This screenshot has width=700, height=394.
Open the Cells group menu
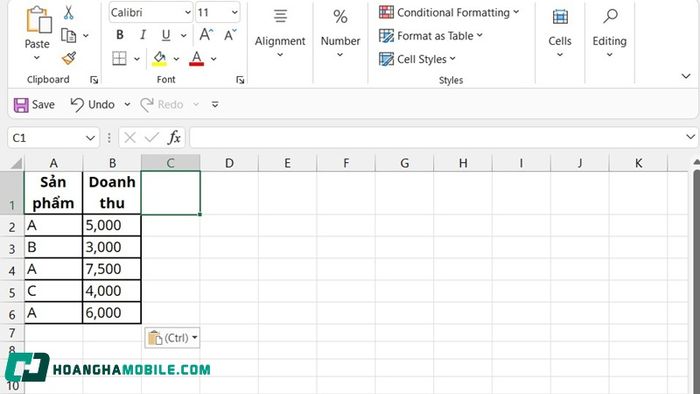coord(560,34)
